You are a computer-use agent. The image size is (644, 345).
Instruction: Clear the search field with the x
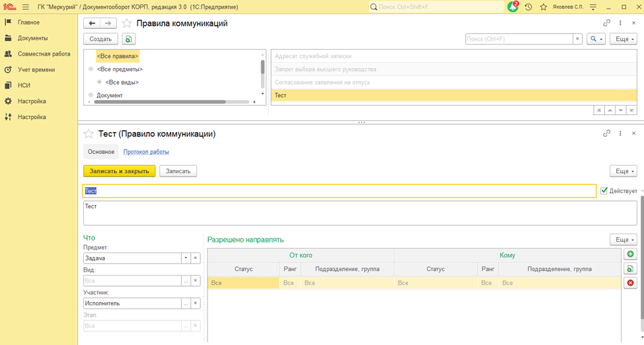(x=577, y=39)
